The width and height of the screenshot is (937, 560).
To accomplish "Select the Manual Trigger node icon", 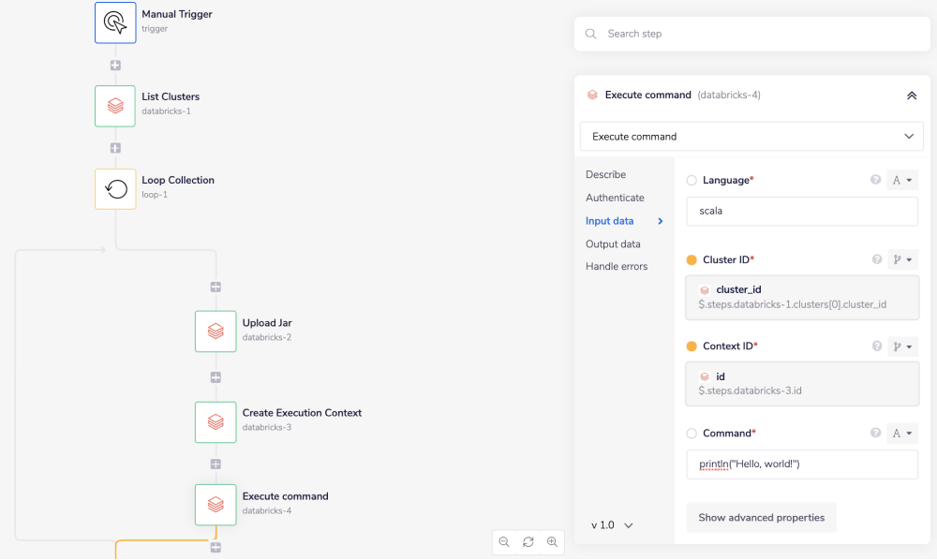I will [114, 22].
